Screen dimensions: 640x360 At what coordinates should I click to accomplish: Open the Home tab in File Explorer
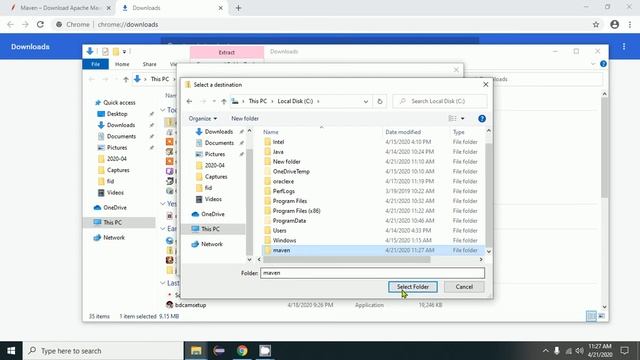point(122,64)
